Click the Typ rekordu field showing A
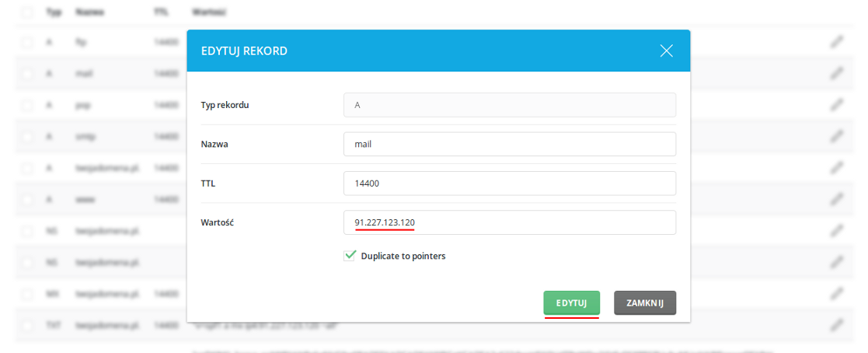 click(x=510, y=105)
